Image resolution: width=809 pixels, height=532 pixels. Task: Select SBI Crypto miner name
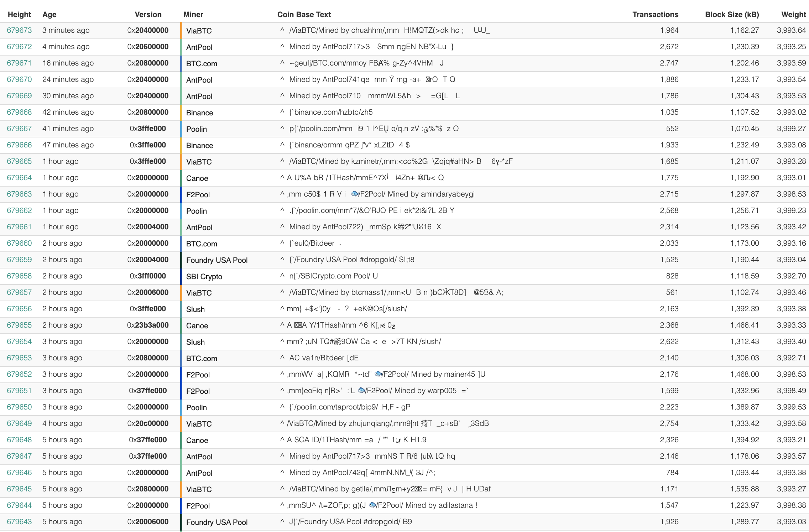(204, 277)
